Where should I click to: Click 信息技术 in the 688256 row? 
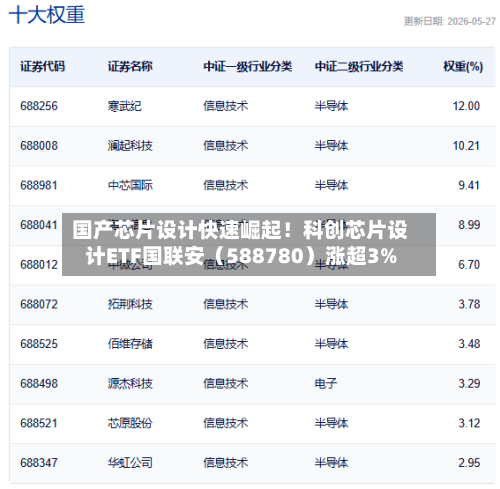[x=226, y=106]
